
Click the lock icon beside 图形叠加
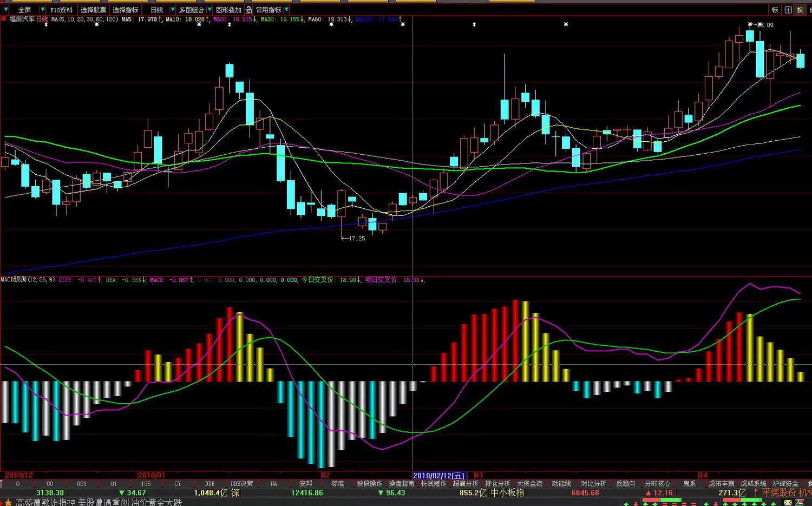coord(248,10)
